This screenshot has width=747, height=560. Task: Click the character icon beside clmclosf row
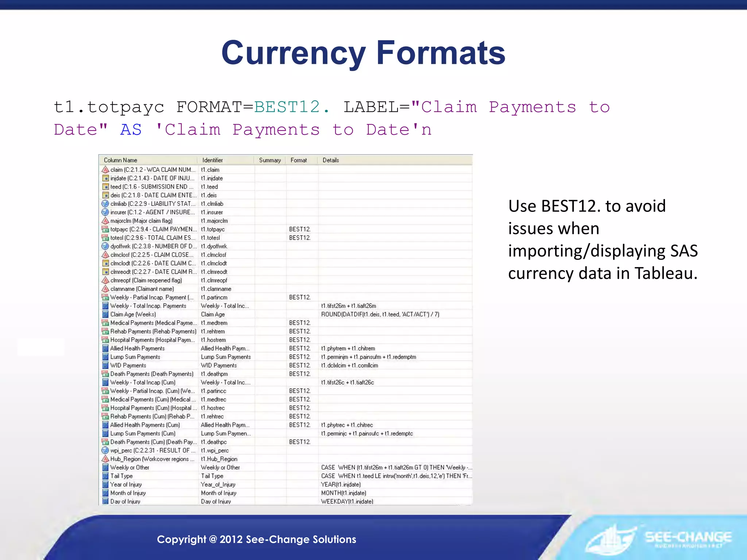click(105, 254)
